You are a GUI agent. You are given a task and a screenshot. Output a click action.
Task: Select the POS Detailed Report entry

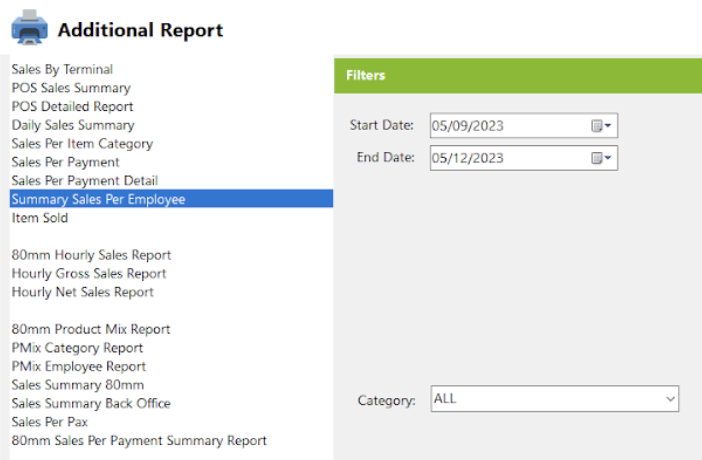(x=73, y=107)
